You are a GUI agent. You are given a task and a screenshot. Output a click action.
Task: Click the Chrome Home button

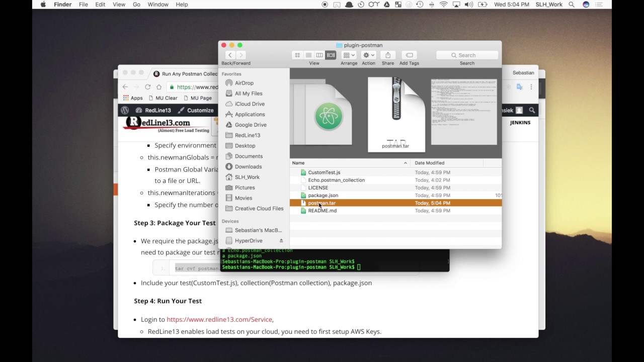[x=159, y=87]
